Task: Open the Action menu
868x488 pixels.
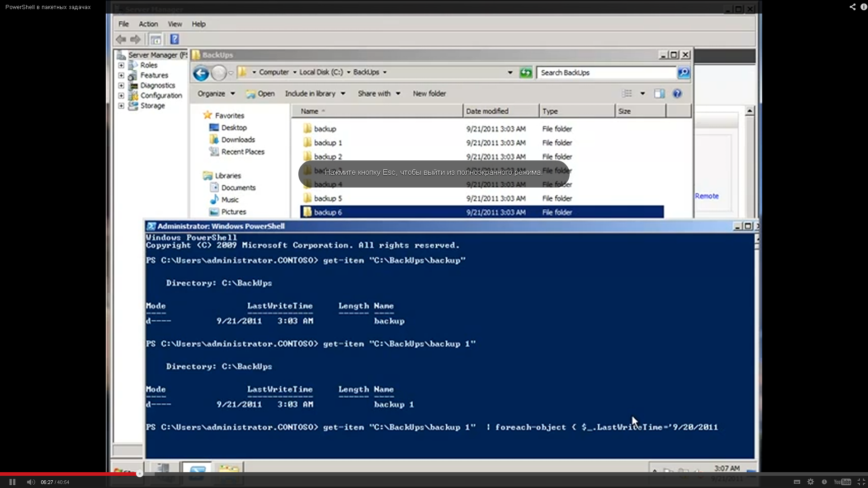Action: pos(148,24)
